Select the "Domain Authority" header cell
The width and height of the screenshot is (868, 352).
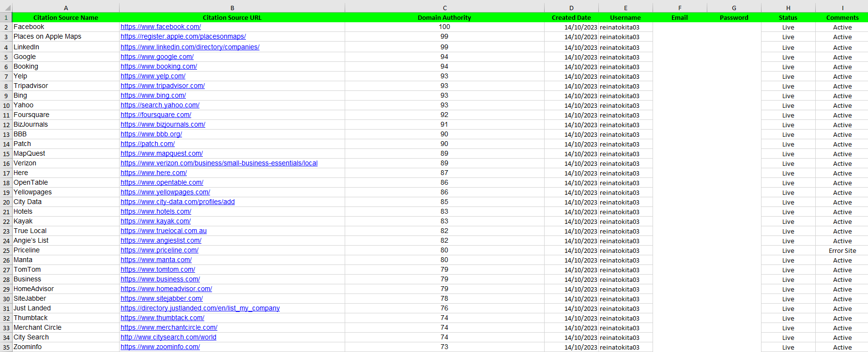[444, 17]
